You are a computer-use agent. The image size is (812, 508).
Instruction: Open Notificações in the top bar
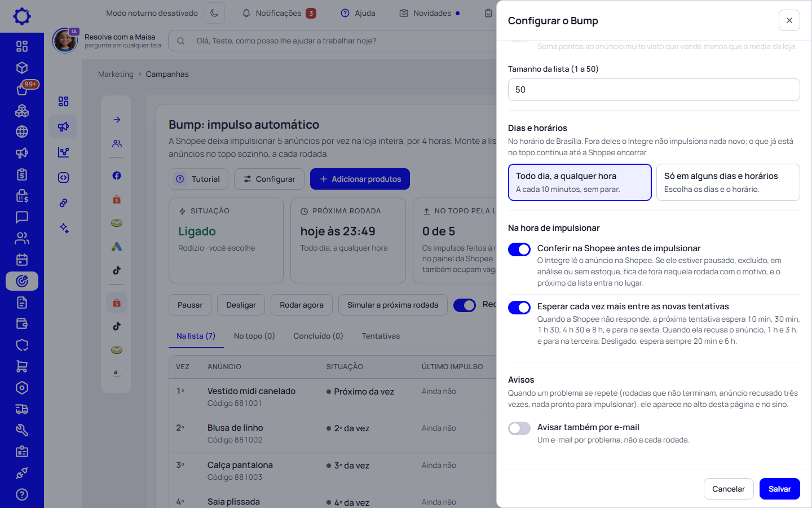(279, 13)
